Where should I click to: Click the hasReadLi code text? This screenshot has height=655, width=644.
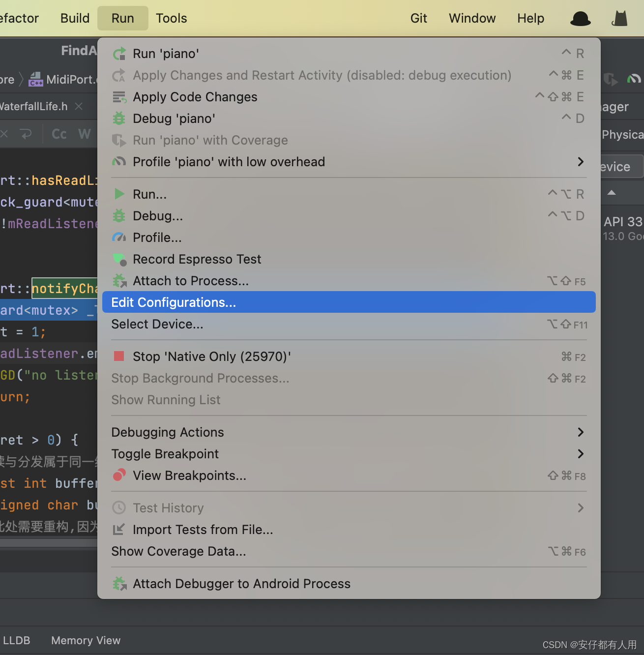coord(64,180)
